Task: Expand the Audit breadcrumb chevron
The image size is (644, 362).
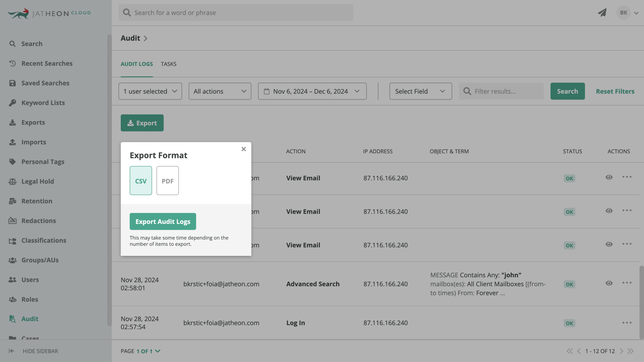Action: 145,38
